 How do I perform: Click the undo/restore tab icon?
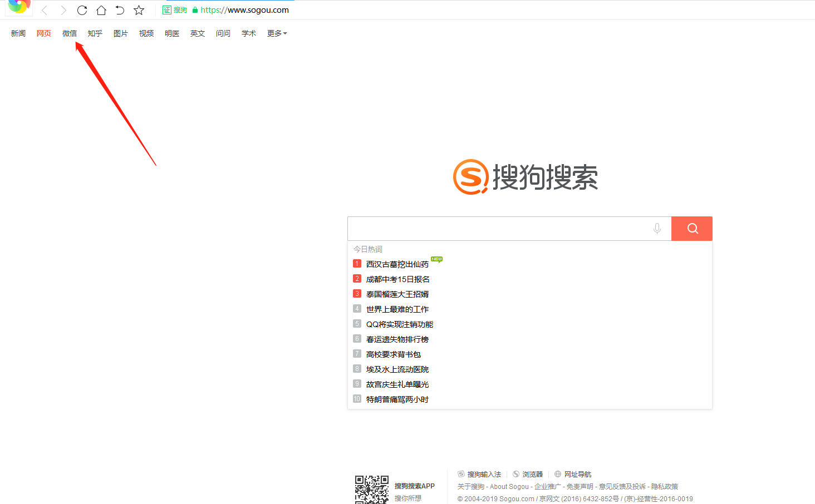click(120, 10)
